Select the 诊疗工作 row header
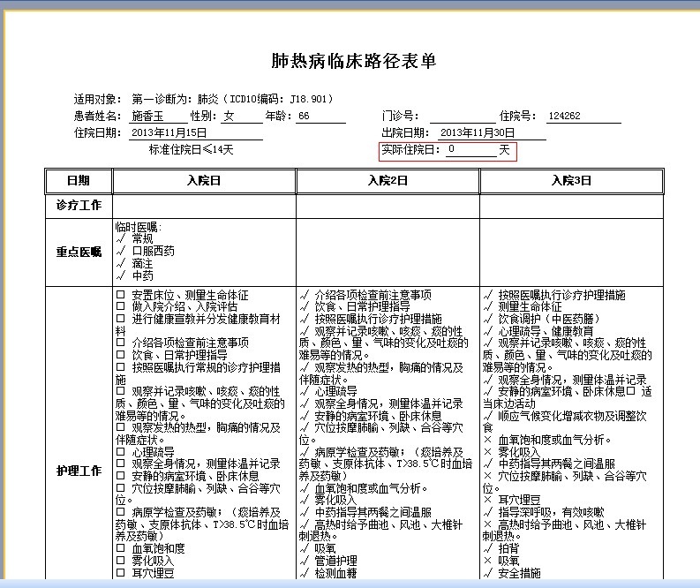This screenshot has height=588, width=700. (x=79, y=206)
